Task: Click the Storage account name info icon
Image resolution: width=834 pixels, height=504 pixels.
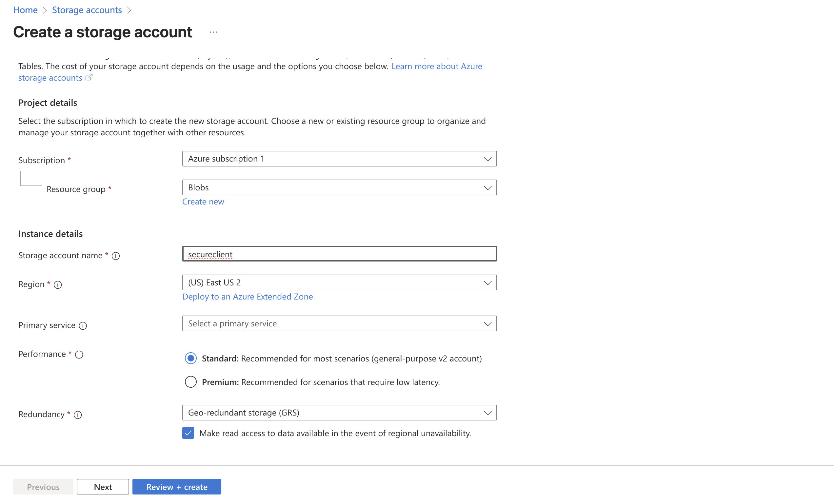Action: (x=116, y=256)
